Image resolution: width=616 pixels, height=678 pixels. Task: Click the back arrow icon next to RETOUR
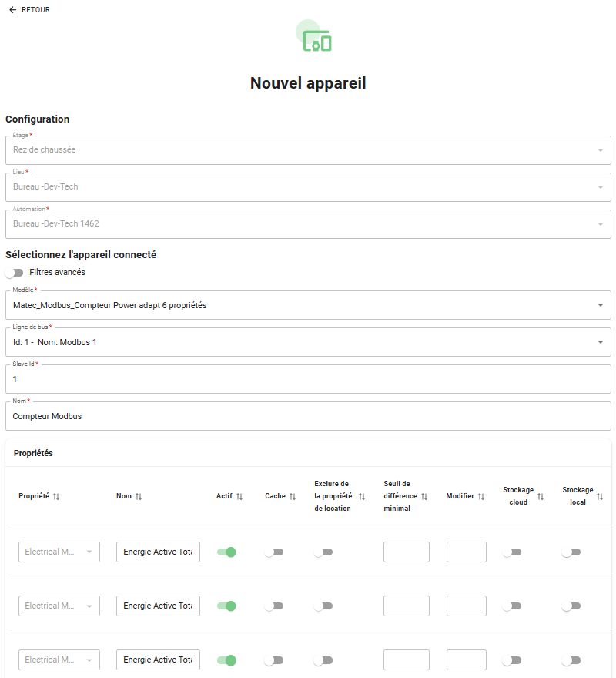tap(12, 10)
